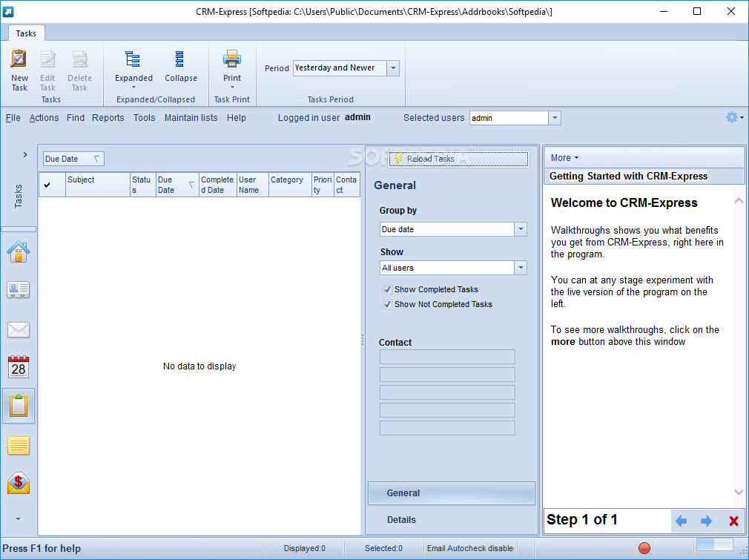Screen dimensions: 749x560
Task: Open the Print button dropdown arrow
Action: [232, 88]
